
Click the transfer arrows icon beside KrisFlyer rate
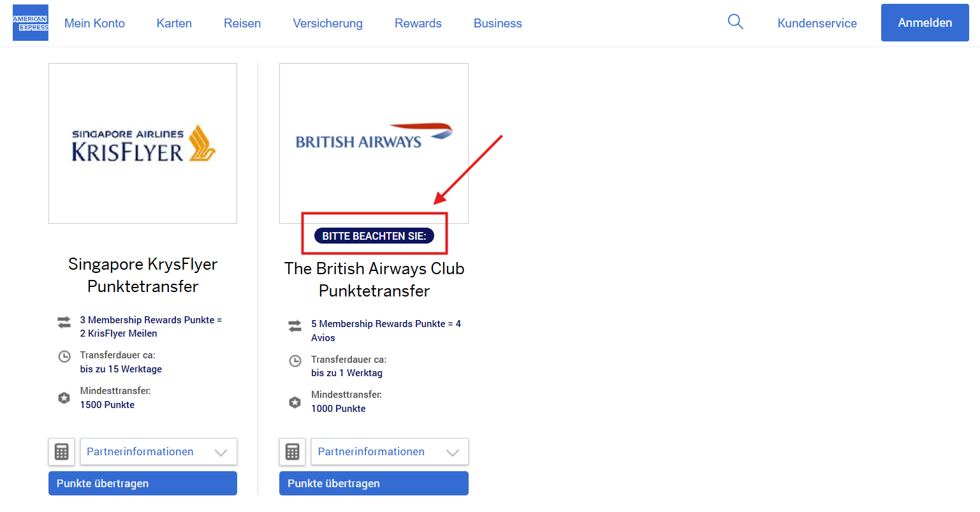(x=64, y=323)
